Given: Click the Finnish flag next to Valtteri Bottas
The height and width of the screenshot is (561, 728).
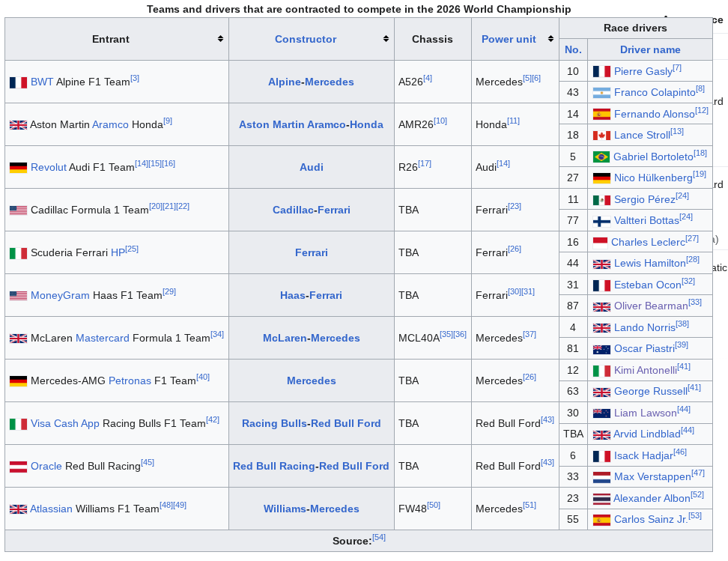Looking at the screenshot, I should (601, 221).
